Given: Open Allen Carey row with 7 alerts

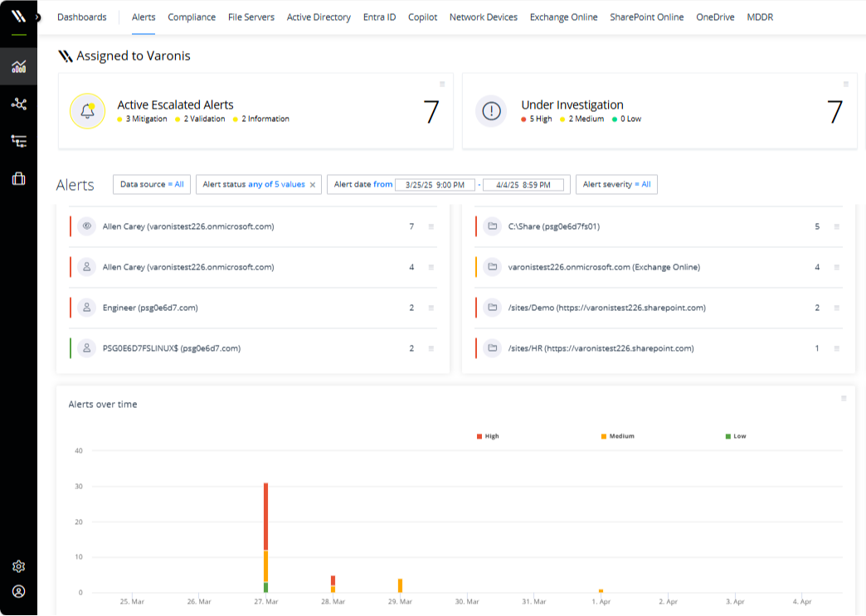Looking at the screenshot, I should pos(254,226).
